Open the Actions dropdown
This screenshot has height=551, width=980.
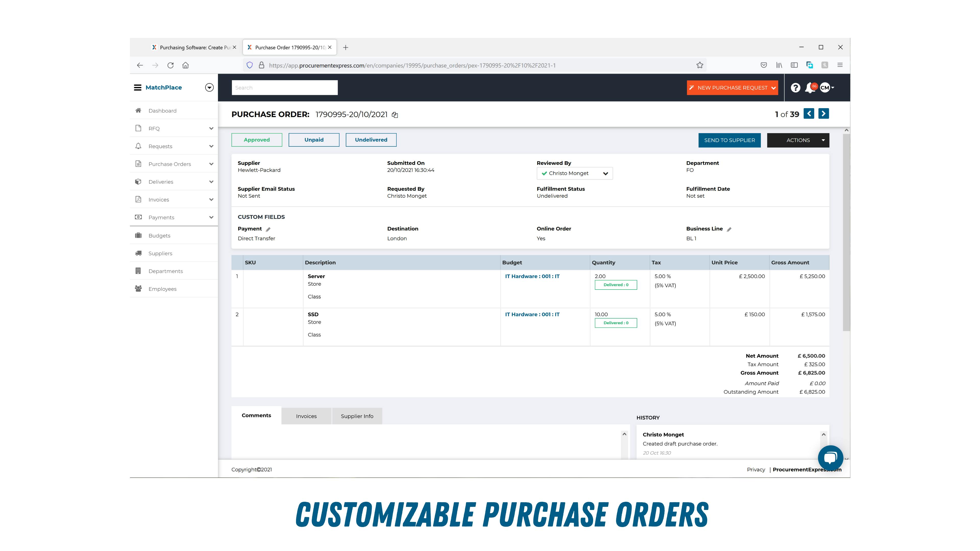pyautogui.click(x=798, y=140)
